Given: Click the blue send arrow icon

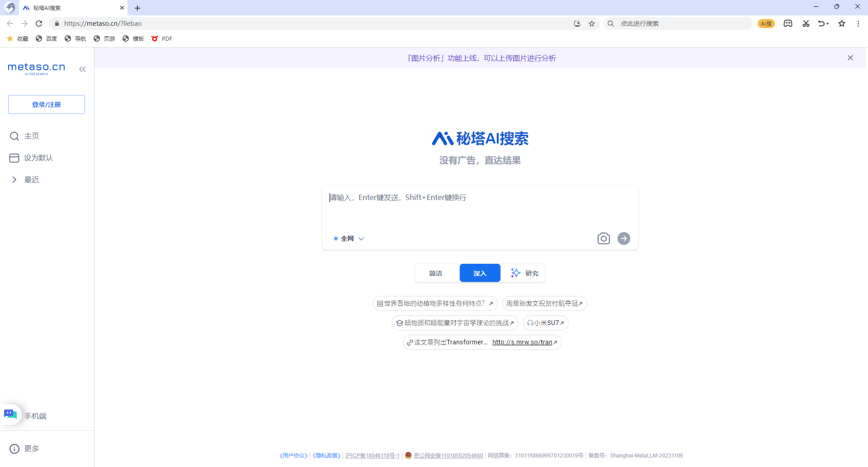Looking at the screenshot, I should coord(624,238).
